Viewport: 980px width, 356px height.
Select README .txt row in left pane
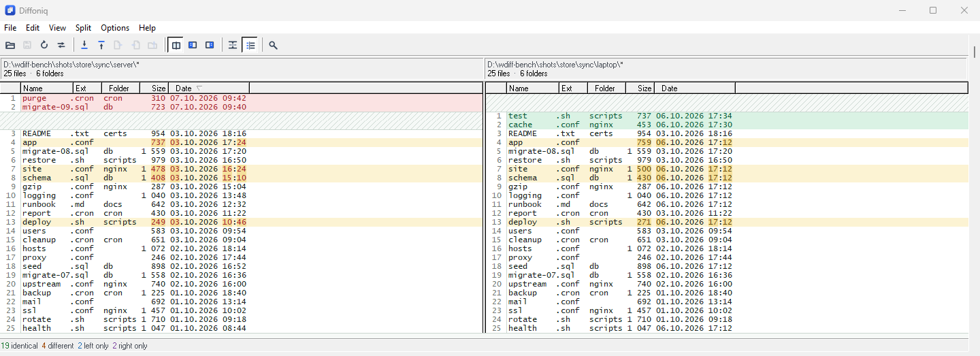point(241,133)
